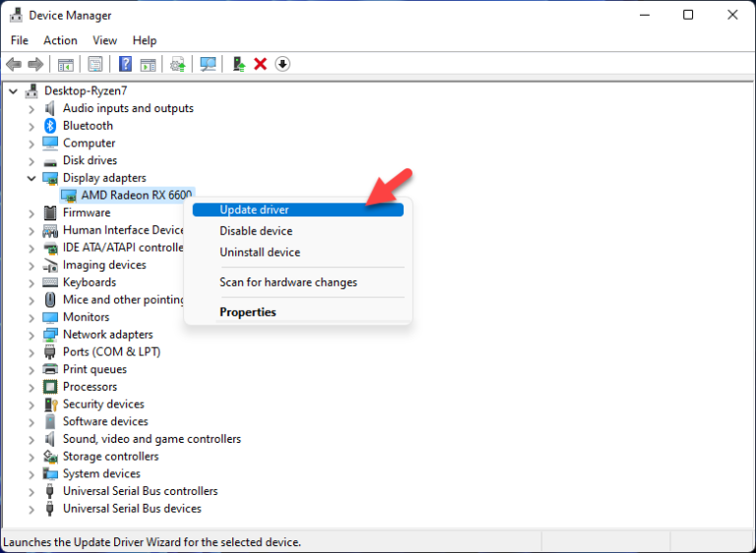Click the Security devices key icon

[50, 404]
